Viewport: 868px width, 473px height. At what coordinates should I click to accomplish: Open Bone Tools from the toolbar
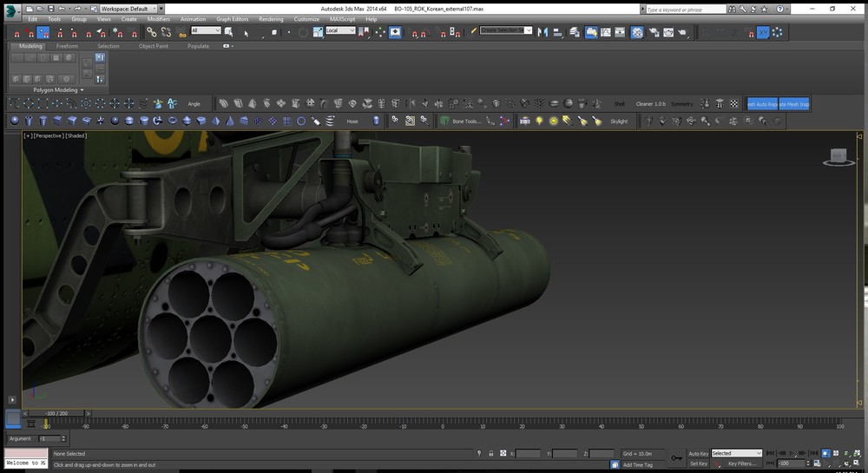pos(465,122)
